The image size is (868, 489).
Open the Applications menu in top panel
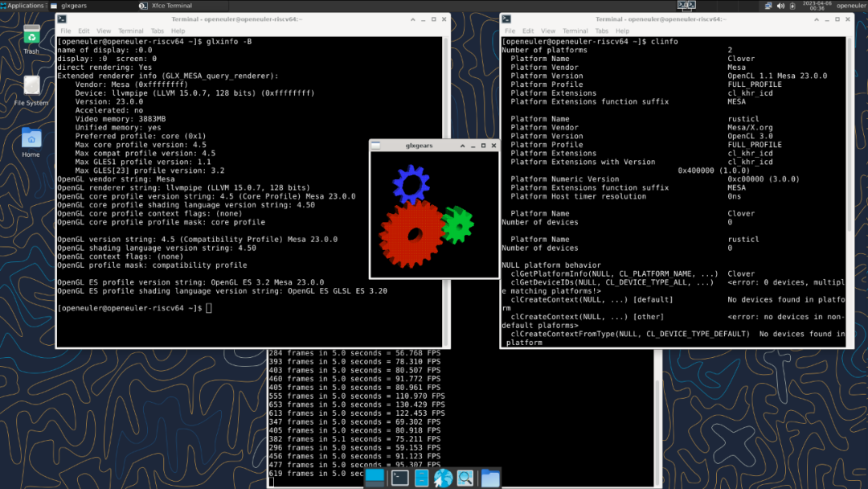click(x=23, y=6)
